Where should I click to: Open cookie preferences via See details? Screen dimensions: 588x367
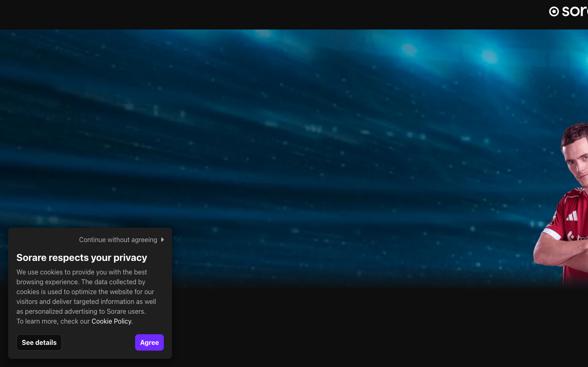point(39,342)
